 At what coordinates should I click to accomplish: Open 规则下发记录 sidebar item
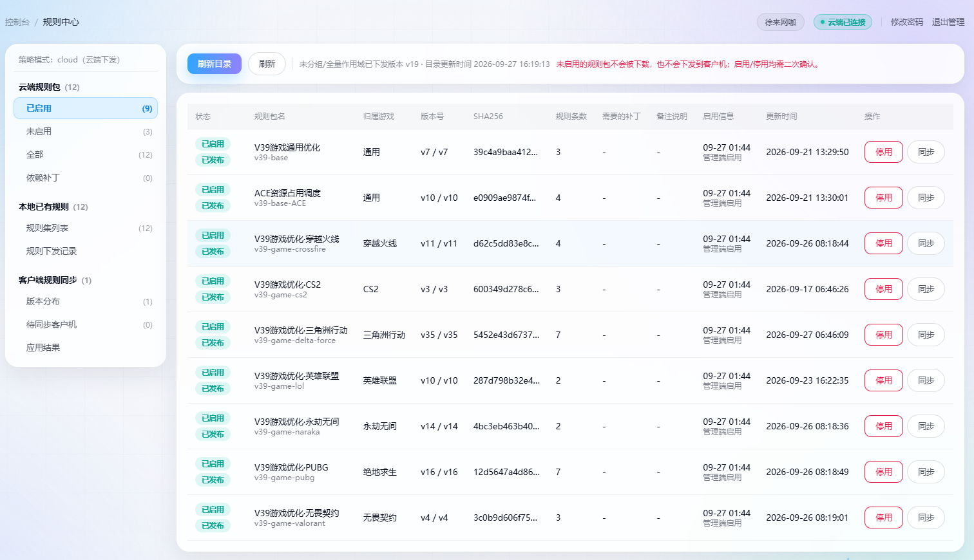coord(86,251)
